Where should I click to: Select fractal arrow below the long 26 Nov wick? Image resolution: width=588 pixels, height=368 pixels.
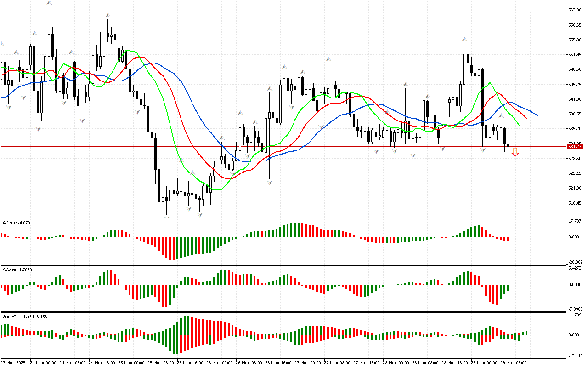point(269,183)
